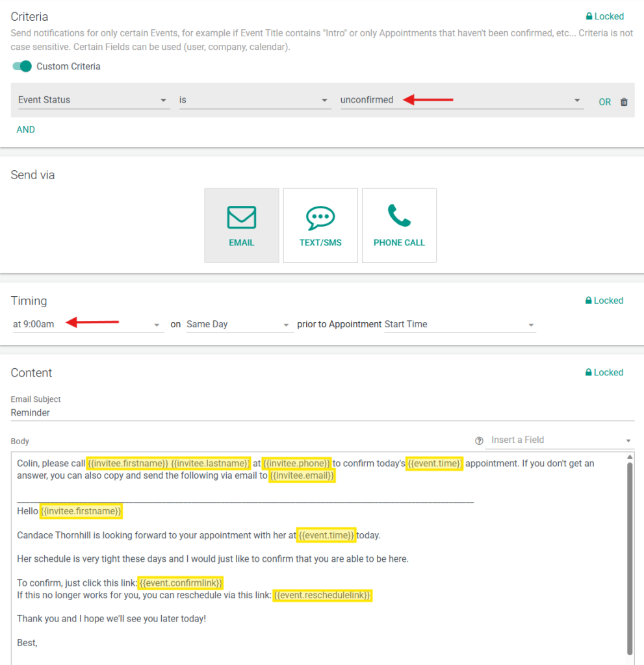Choose Text/SMS speech bubble option

tap(320, 225)
